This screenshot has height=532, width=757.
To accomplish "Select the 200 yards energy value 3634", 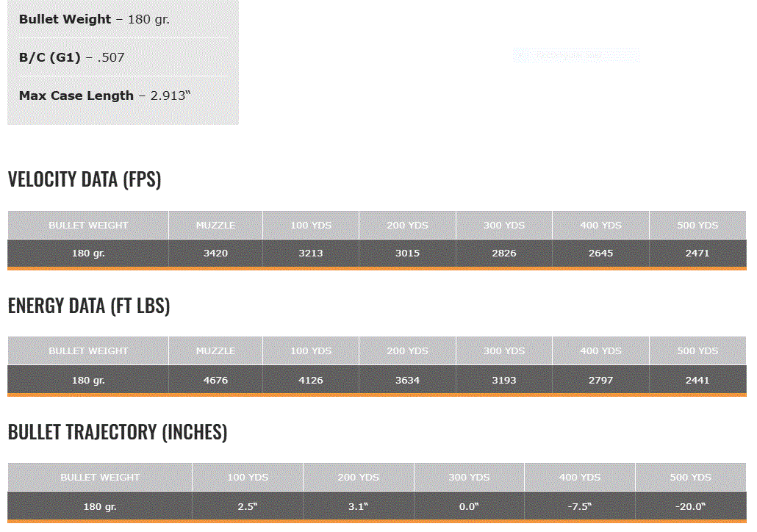I will click(407, 381).
